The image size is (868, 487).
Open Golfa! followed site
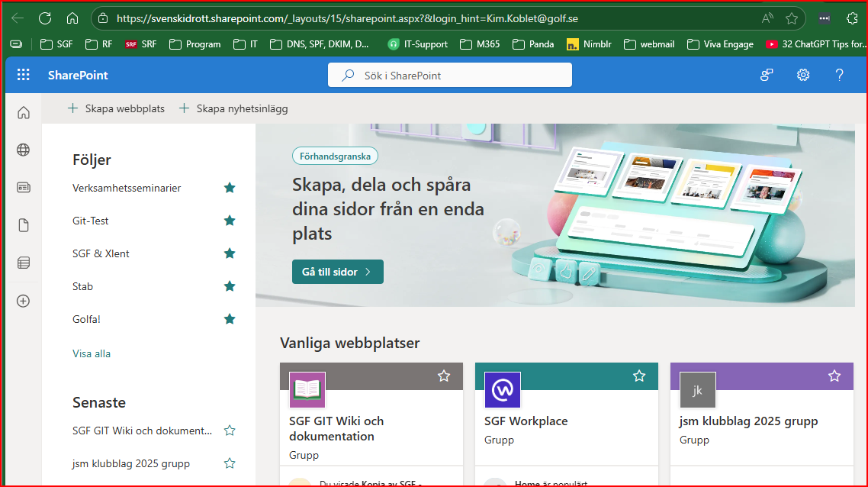pyautogui.click(x=86, y=318)
